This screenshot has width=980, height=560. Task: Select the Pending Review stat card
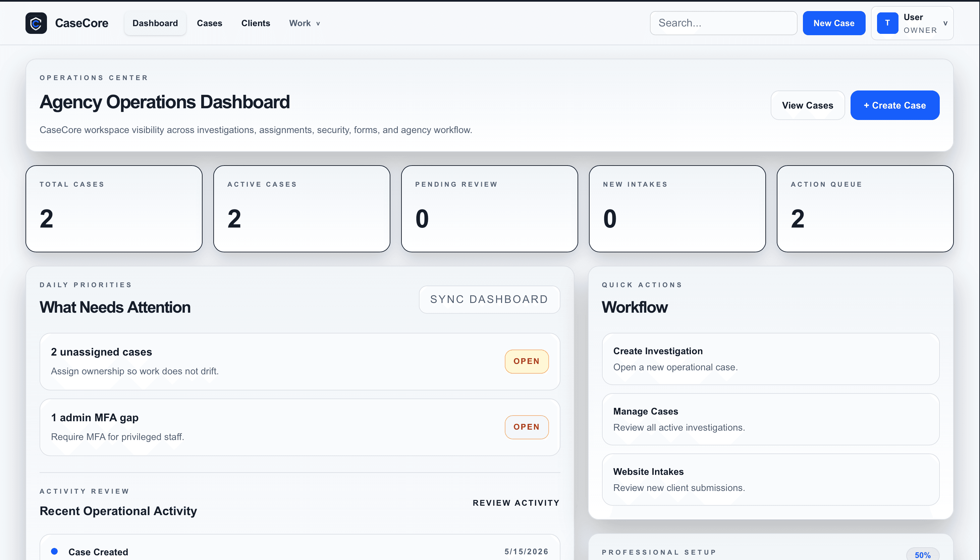coord(489,209)
